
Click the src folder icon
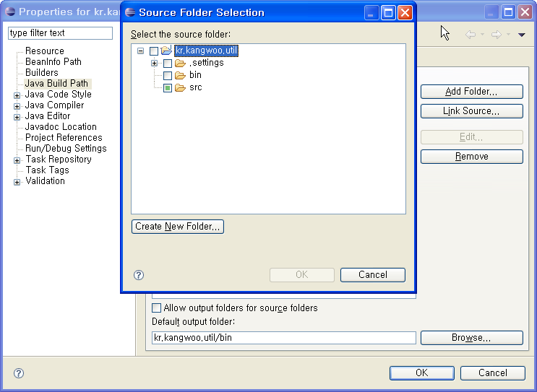tap(180, 88)
